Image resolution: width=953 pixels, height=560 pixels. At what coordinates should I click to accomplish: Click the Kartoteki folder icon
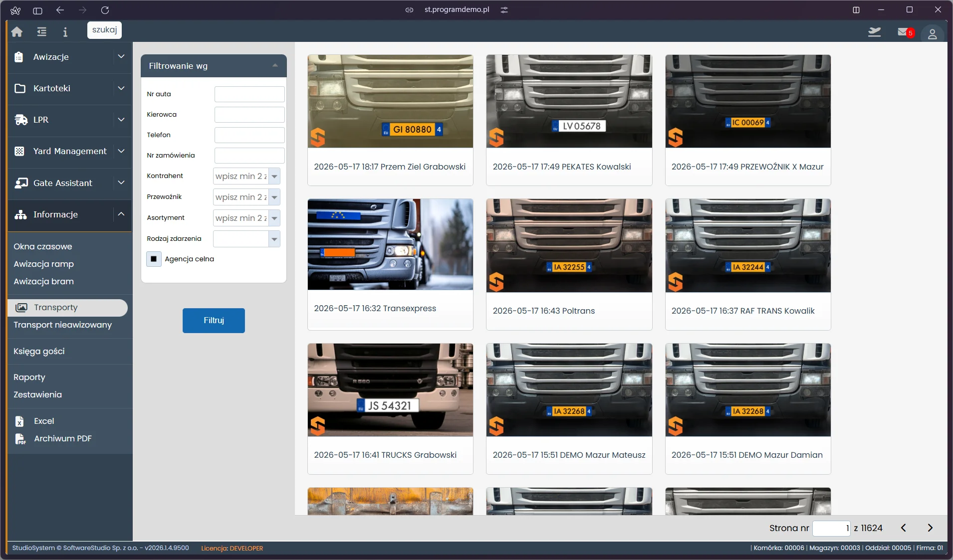(x=20, y=88)
